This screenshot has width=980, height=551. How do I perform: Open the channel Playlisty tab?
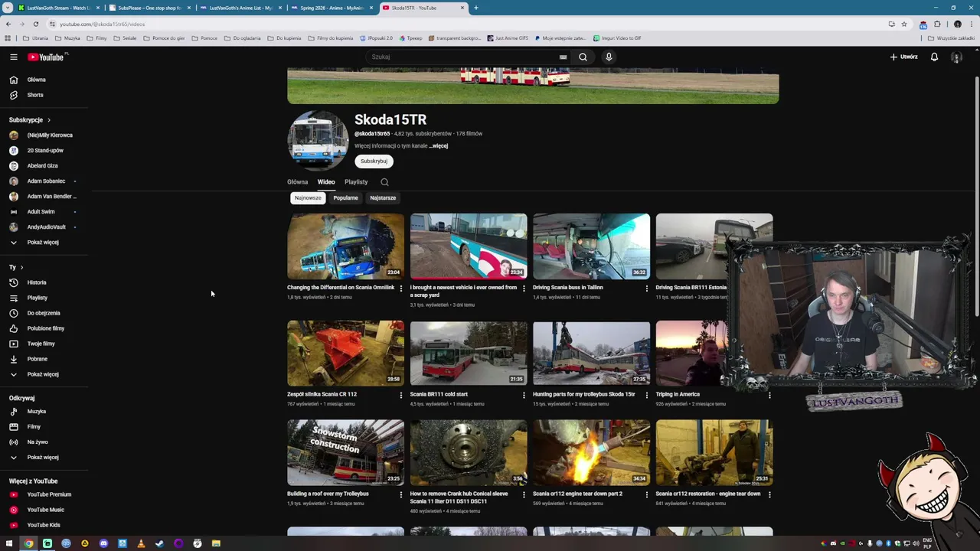356,182
